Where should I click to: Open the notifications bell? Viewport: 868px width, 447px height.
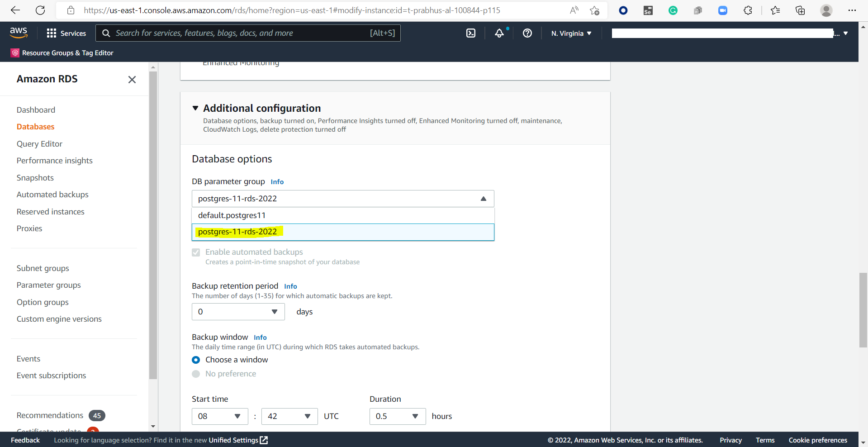[x=499, y=33]
